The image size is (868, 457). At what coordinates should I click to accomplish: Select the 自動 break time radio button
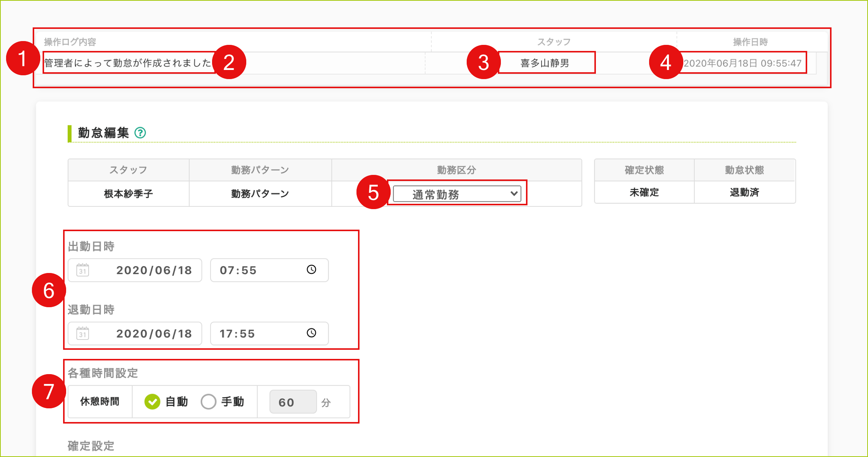point(152,401)
